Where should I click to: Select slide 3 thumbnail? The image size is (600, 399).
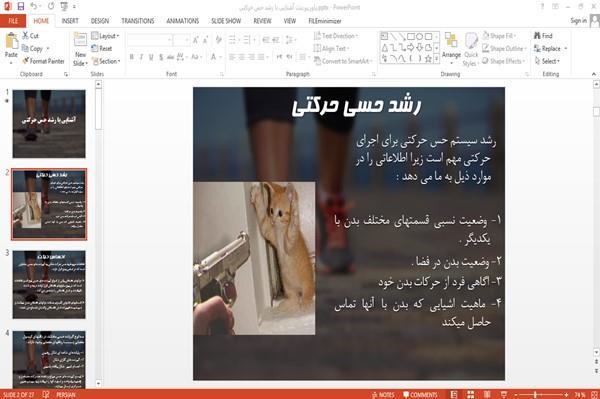[49, 284]
